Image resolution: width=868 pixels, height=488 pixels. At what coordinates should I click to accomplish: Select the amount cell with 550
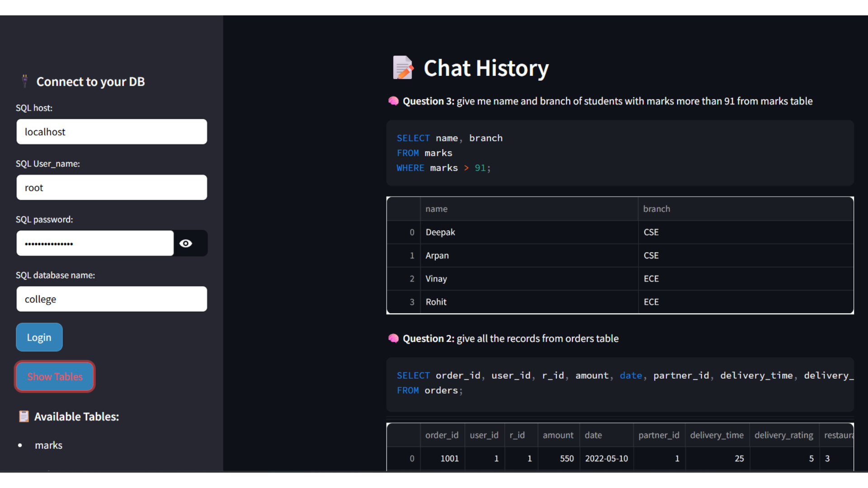click(558, 459)
